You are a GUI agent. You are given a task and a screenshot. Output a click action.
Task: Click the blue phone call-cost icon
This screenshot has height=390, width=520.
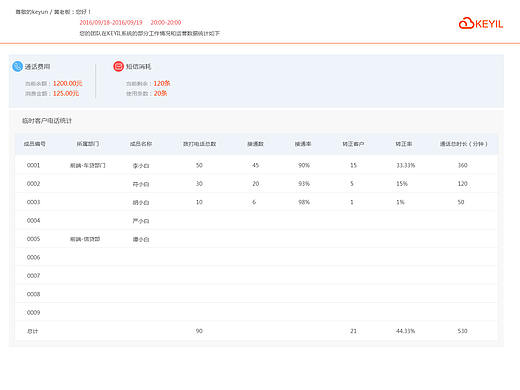(17, 66)
